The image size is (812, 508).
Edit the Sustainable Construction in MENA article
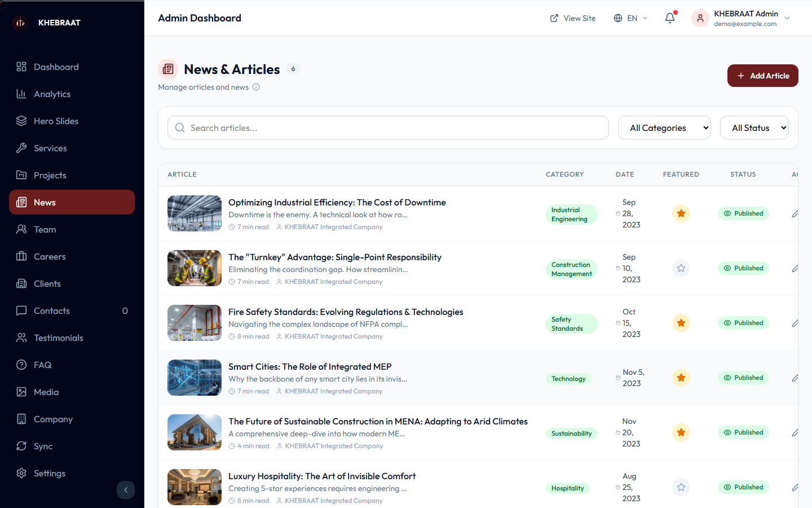pos(795,432)
